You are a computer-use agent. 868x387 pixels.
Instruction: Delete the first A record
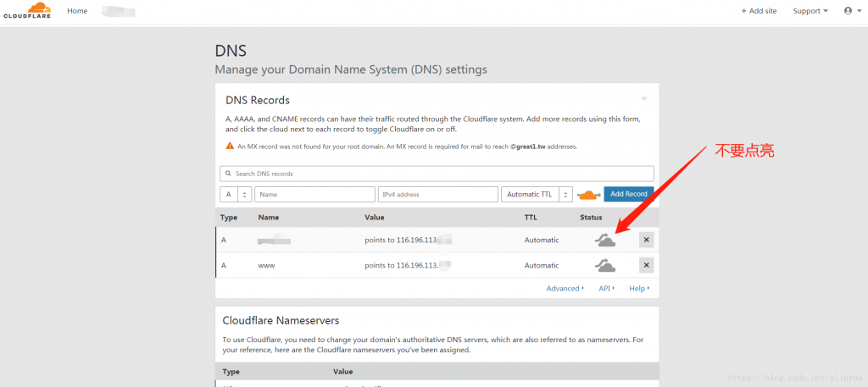pyautogui.click(x=647, y=240)
